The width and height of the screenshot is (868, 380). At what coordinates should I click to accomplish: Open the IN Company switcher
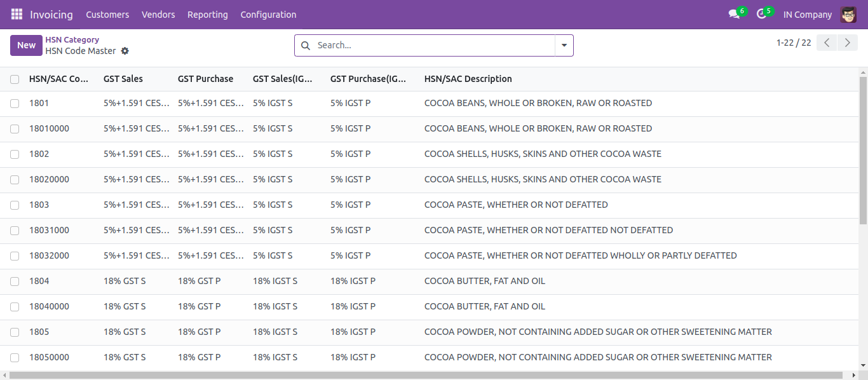[807, 14]
